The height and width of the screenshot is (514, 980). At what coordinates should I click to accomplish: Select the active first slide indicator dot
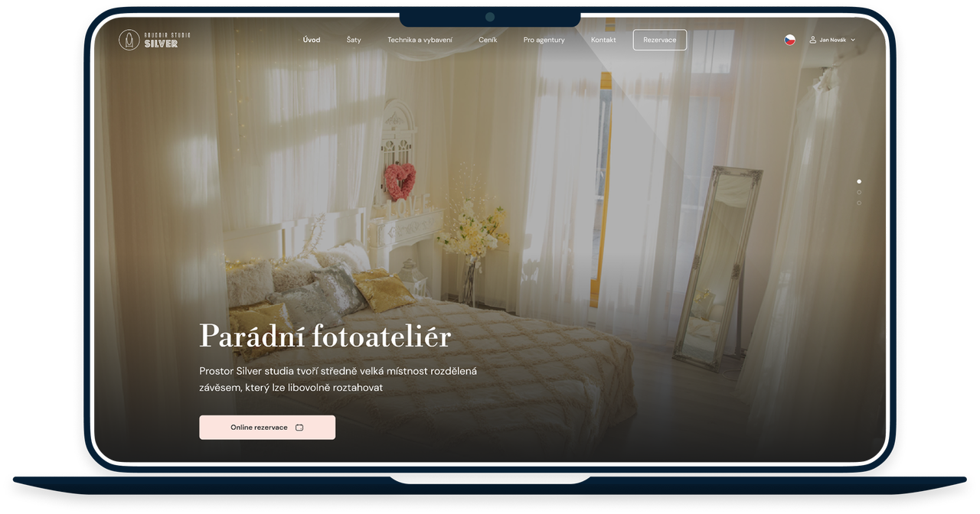(x=858, y=181)
